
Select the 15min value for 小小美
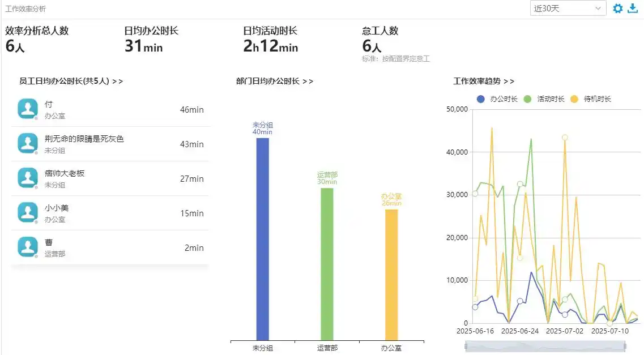click(x=192, y=213)
